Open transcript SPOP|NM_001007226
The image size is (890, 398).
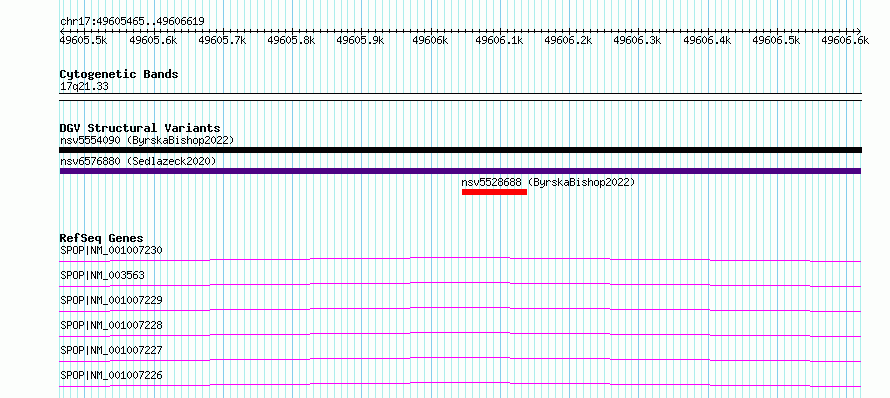click(x=111, y=375)
